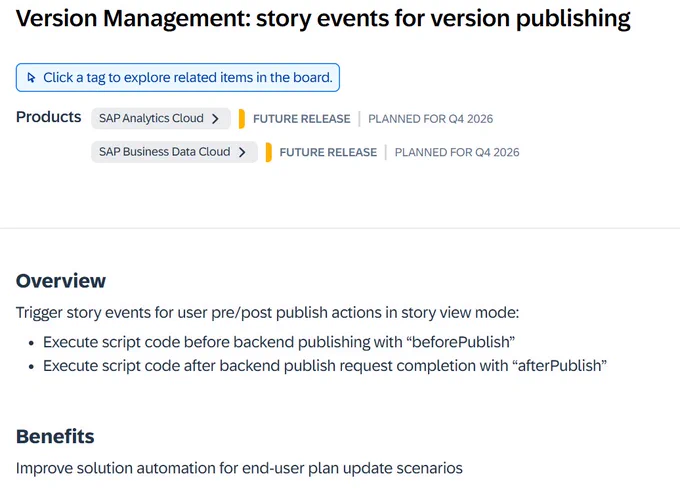Screen dimensions: 680x499
Task: Select the page title 'Version Management: story events'
Action: coord(323,18)
